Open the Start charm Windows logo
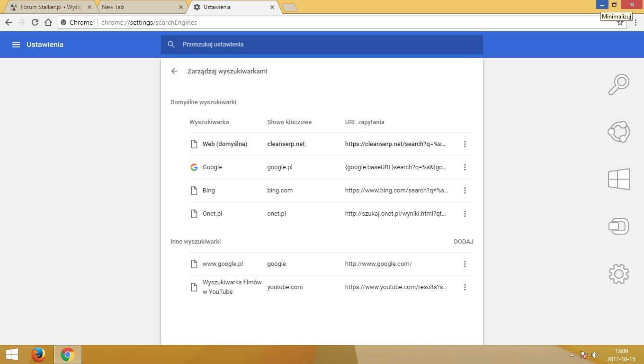 point(618,179)
